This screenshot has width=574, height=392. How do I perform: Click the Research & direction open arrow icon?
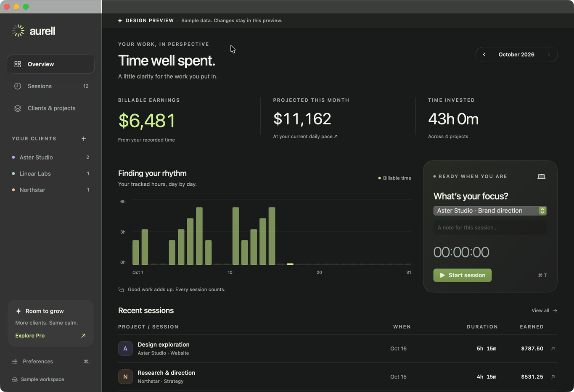(553, 376)
